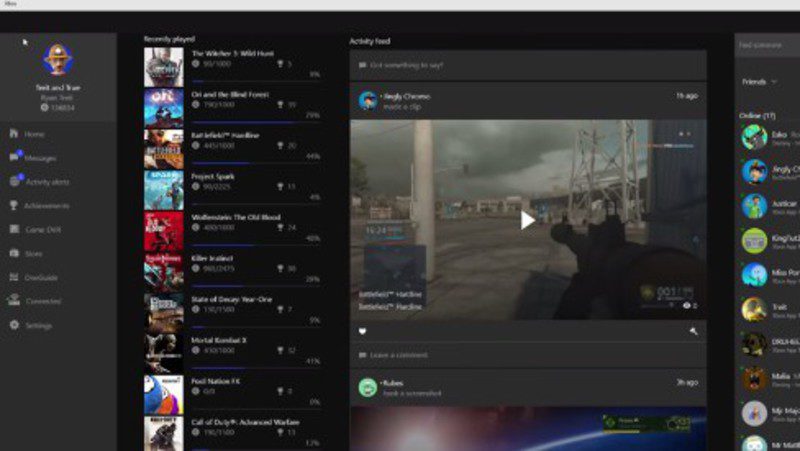Open the Store from sidebar
The height and width of the screenshot is (451, 800).
[33, 254]
